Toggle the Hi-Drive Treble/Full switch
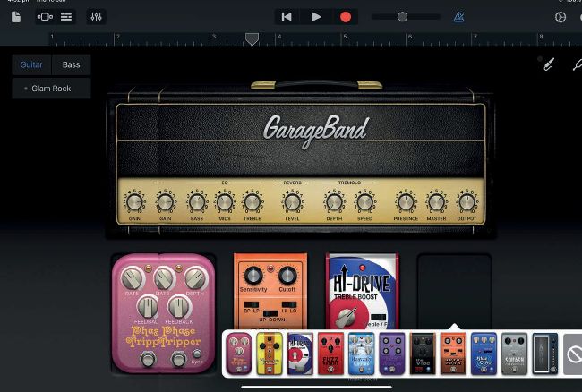The width and height of the screenshot is (582, 392). tap(380, 317)
